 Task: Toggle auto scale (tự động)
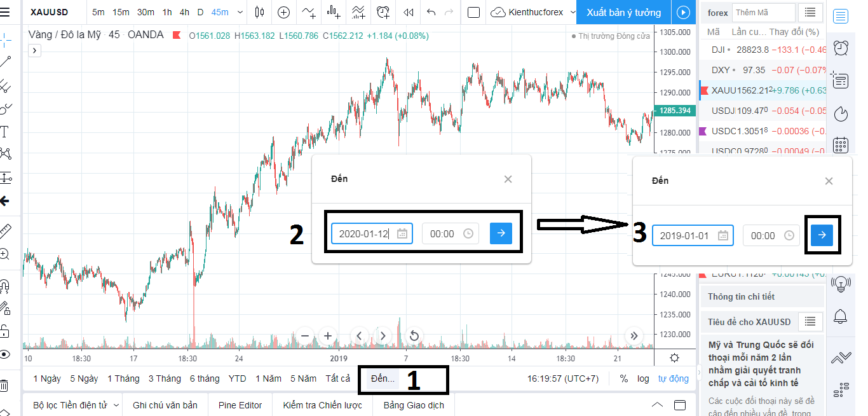(673, 378)
